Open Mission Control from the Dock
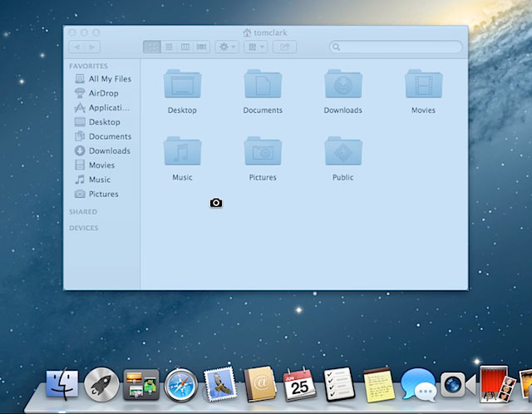The height and width of the screenshot is (414, 532). pyautogui.click(x=141, y=384)
